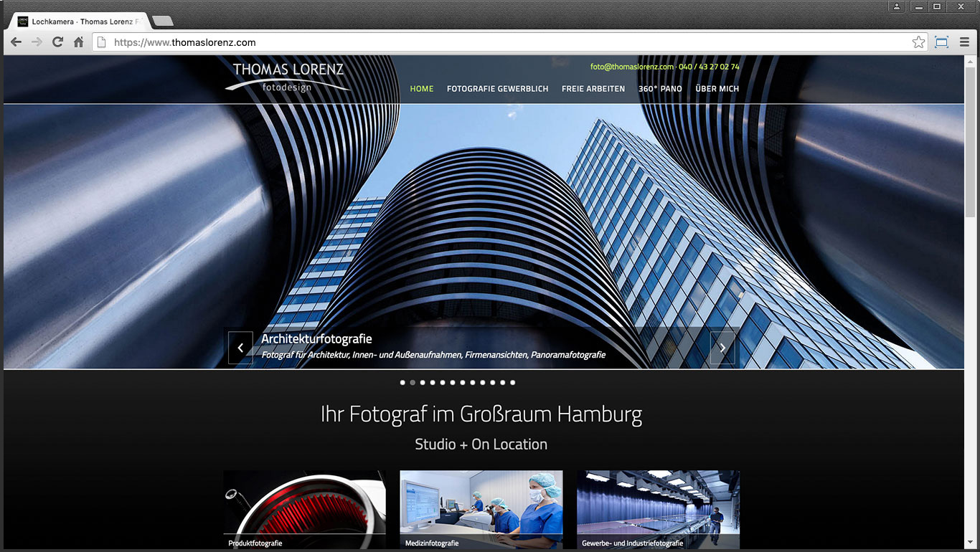This screenshot has height=552, width=980.
Task: Show previous slide with the left arrow
Action: pos(240,348)
